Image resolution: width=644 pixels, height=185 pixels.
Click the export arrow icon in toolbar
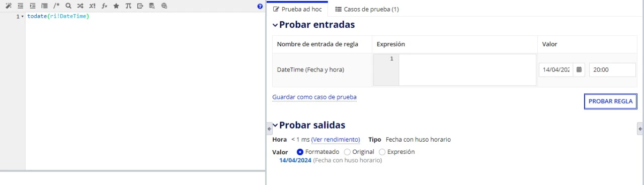140,6
